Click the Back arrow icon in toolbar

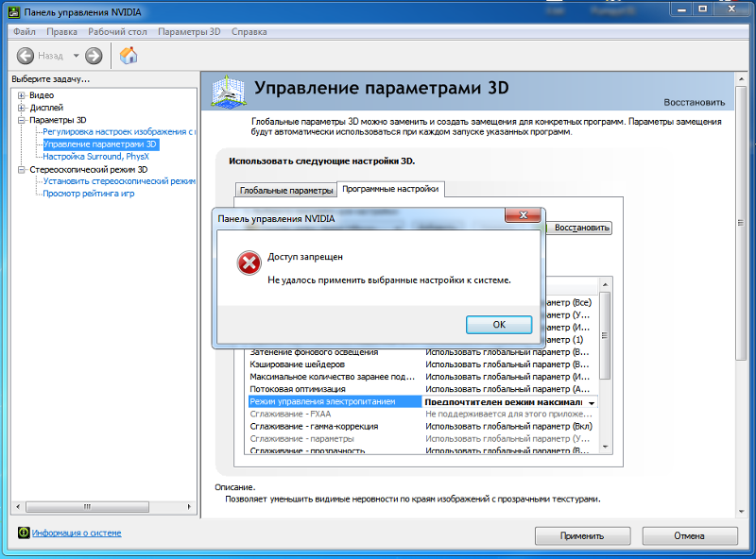26,56
